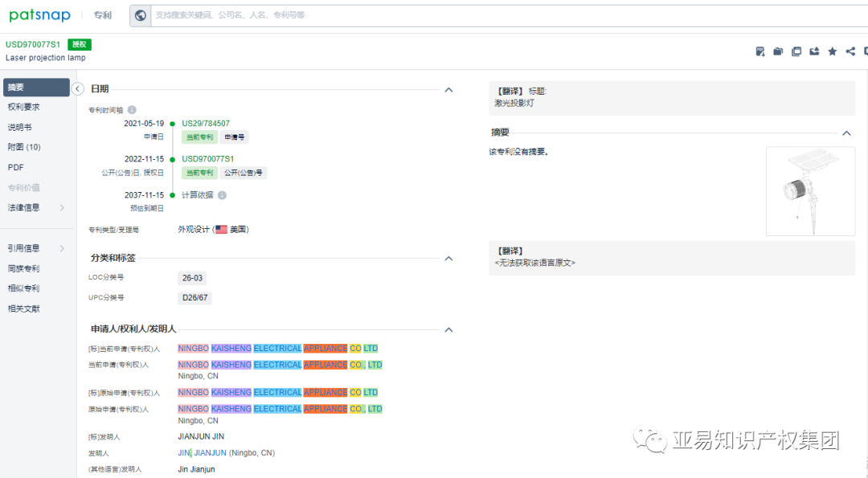Click the title Laser projection lamp
The width and height of the screenshot is (868, 478).
pos(45,58)
